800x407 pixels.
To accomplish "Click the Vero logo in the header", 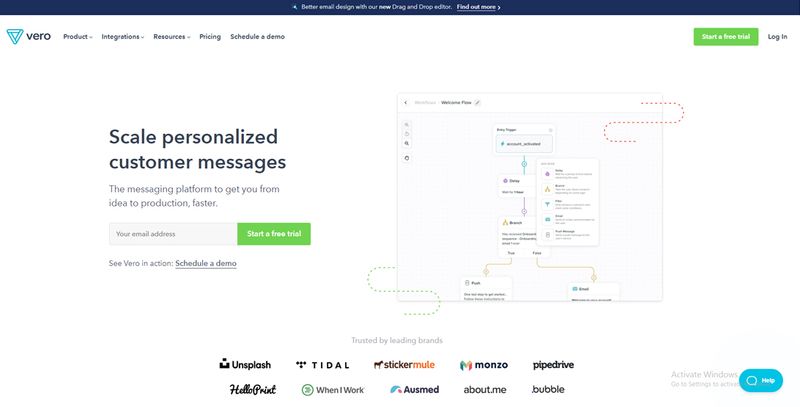I will point(30,37).
